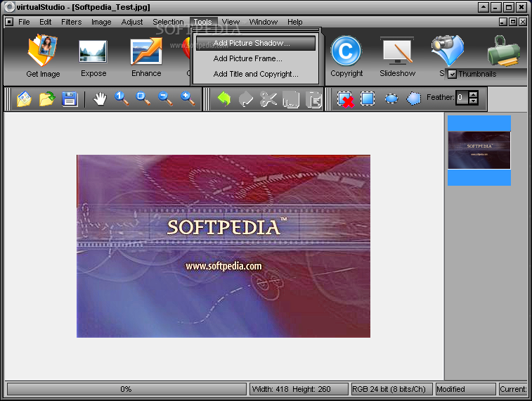Minimize the inner document window
532x401 pixels.
(x=503, y=22)
